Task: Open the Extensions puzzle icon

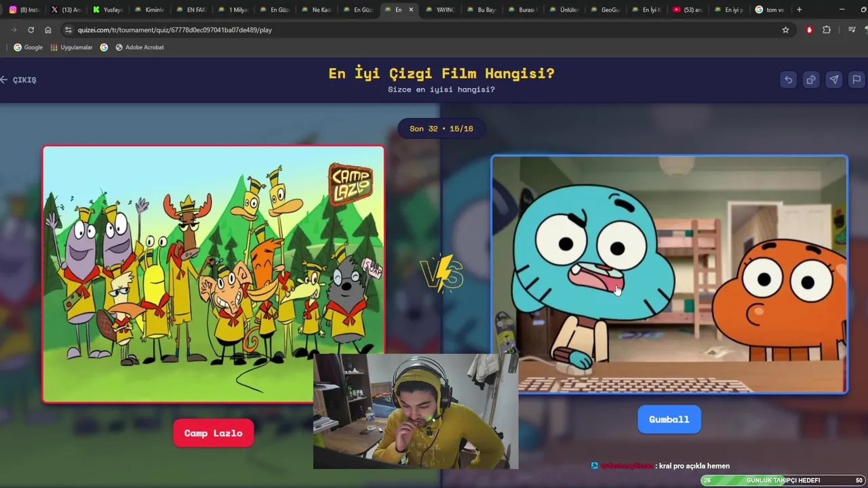Action: 827,30
